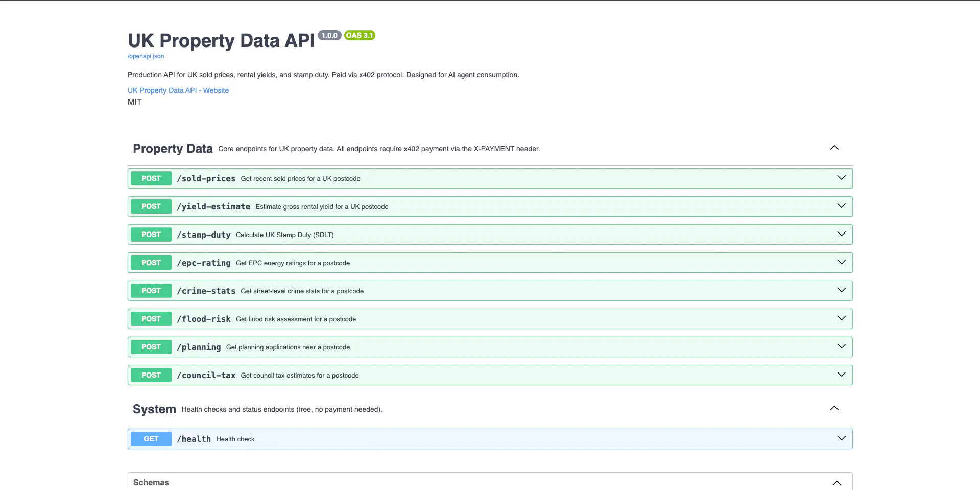The width and height of the screenshot is (980, 490).
Task: Click 'Get planning applications near a postcode'
Action: (288, 347)
